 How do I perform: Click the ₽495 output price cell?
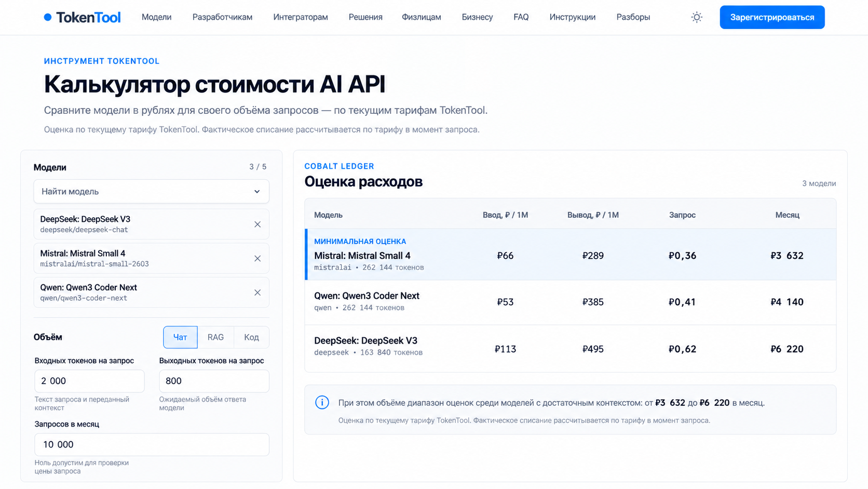coord(593,349)
